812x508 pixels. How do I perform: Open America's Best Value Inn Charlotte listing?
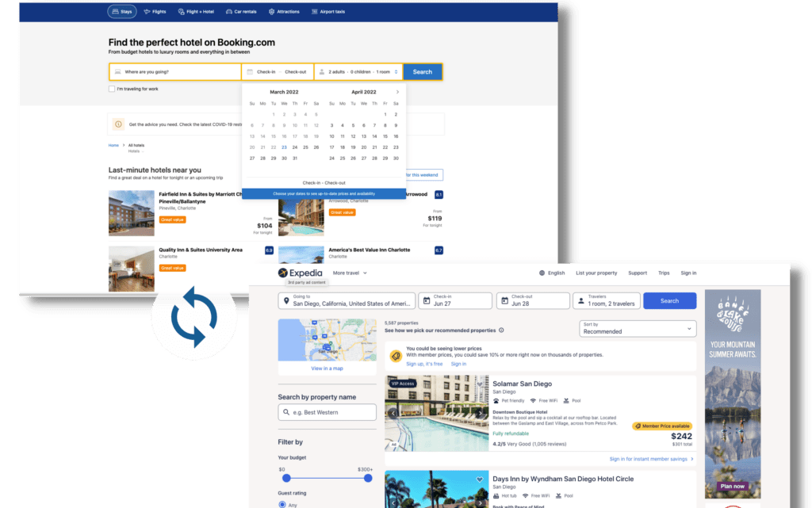(370, 250)
